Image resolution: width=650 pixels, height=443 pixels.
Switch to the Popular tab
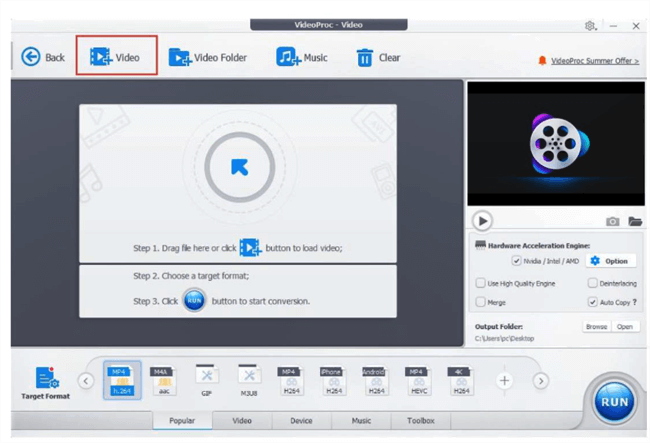coord(182,420)
